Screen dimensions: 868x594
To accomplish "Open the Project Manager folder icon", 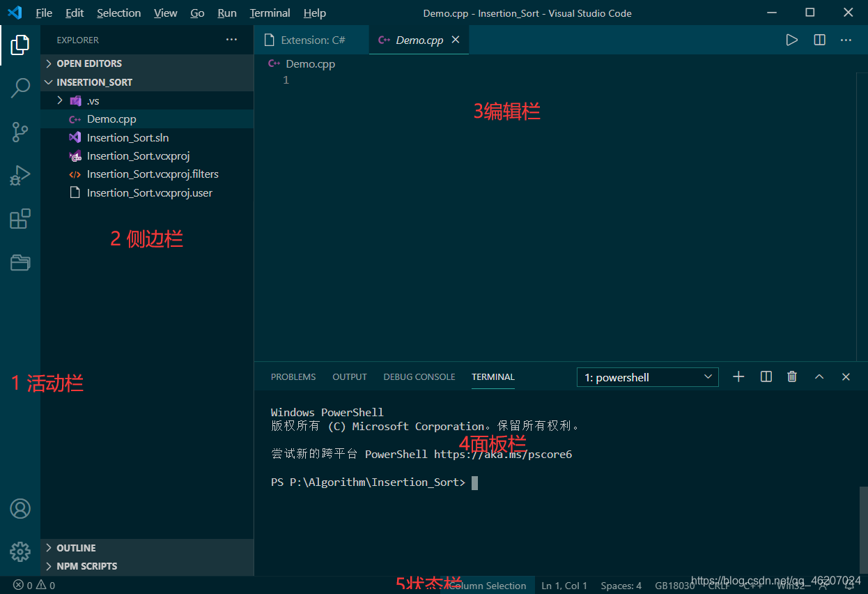I will (20, 263).
